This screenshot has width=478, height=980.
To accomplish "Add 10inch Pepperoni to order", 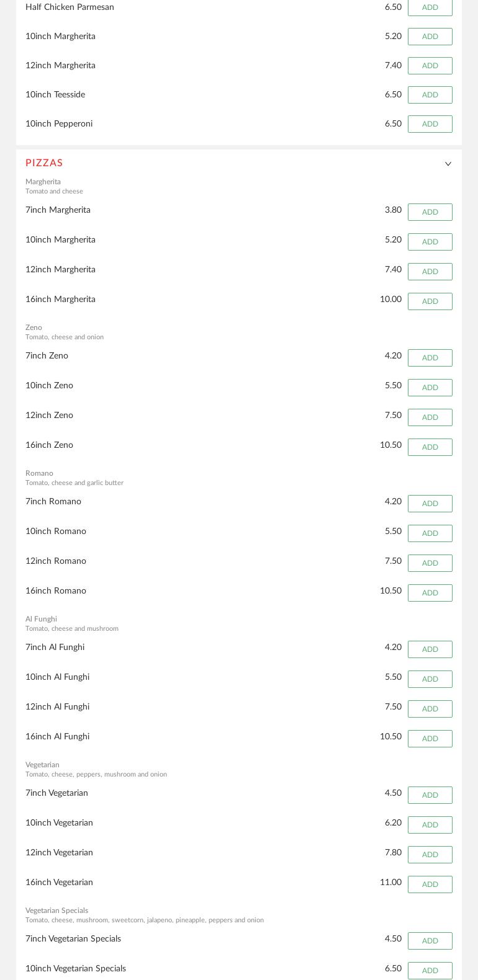I will (x=430, y=124).
